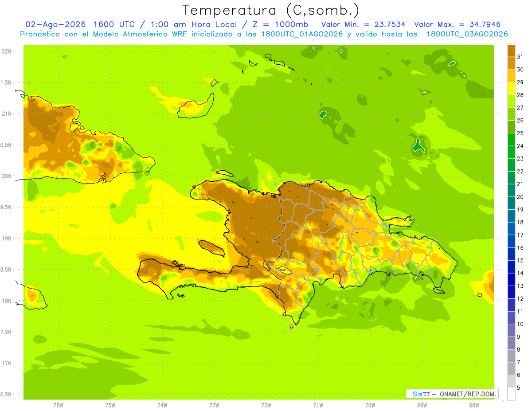Pick the dark orange legend swatch above 31
The width and height of the screenshot is (532, 411).
pos(511,51)
